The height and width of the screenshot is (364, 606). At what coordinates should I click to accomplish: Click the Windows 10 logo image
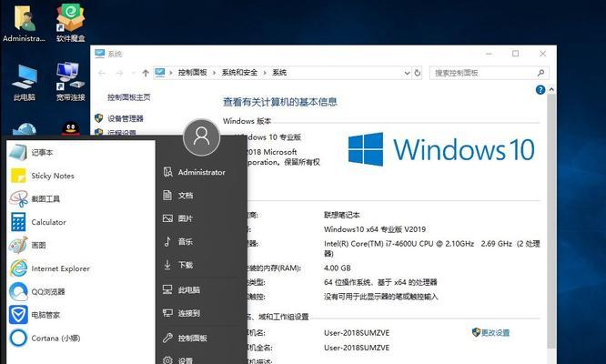[x=441, y=149]
